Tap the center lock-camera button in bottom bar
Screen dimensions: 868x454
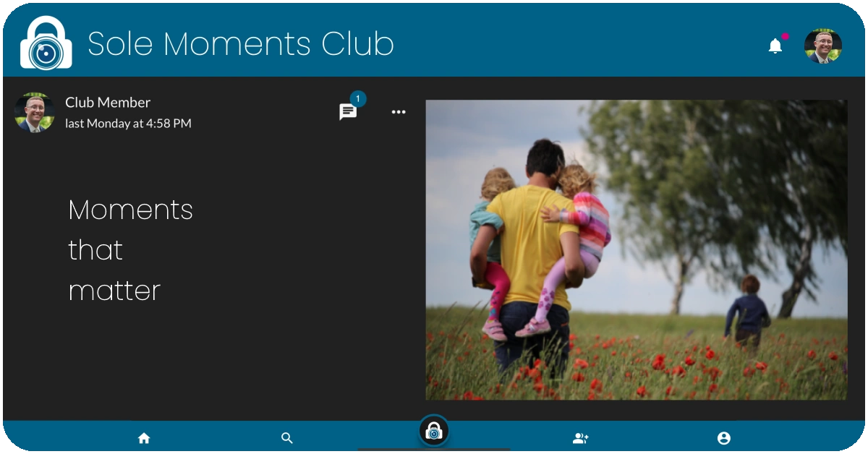tap(434, 432)
